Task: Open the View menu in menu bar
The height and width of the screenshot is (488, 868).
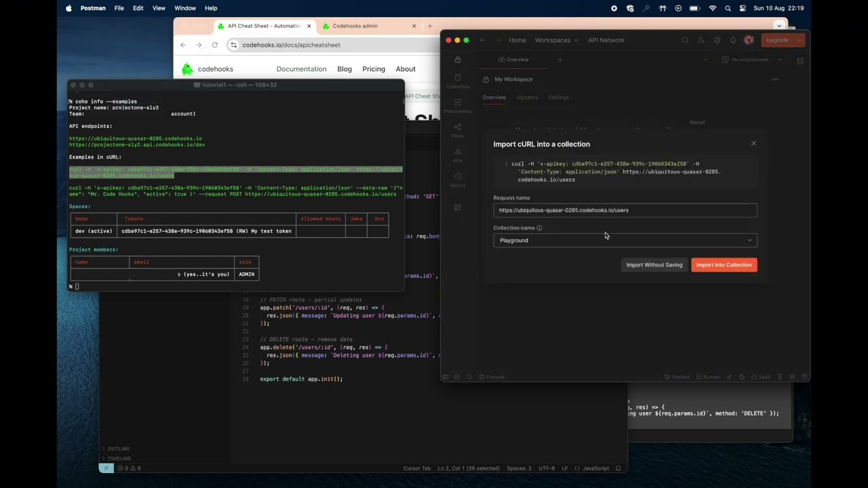Action: coord(159,8)
